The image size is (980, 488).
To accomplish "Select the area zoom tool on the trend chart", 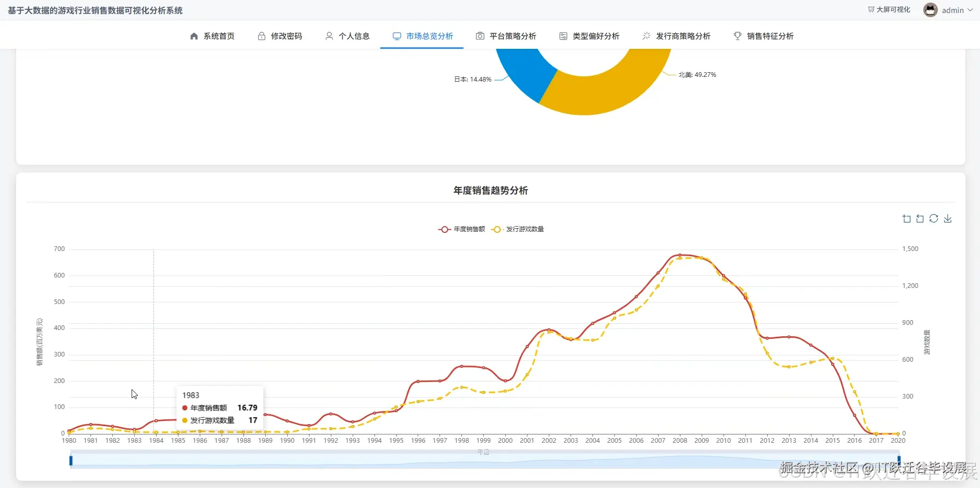I will (x=907, y=218).
